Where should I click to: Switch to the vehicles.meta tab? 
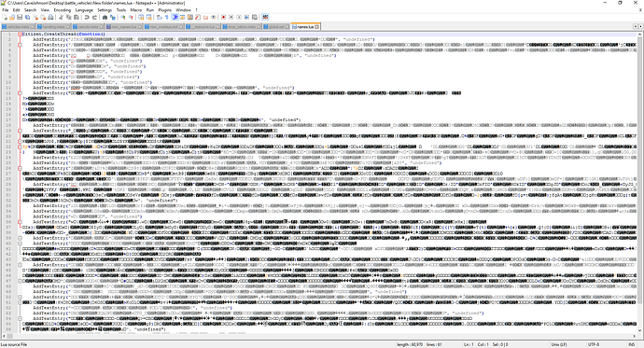pos(18,27)
